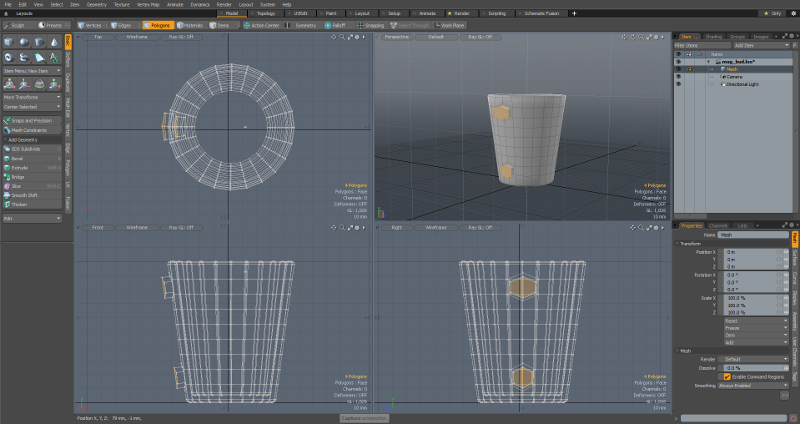800x424 pixels.
Task: Click the Work Plane button
Action: (451, 25)
